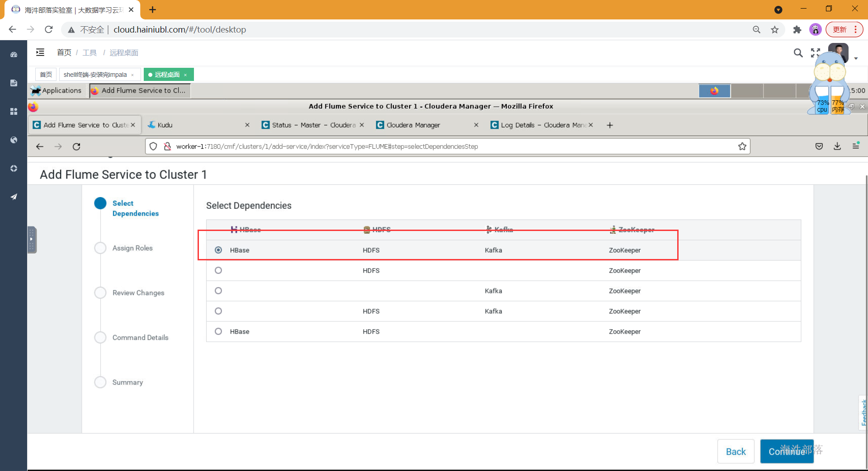
Task: Open the Feedback side tab
Action: coord(863,412)
